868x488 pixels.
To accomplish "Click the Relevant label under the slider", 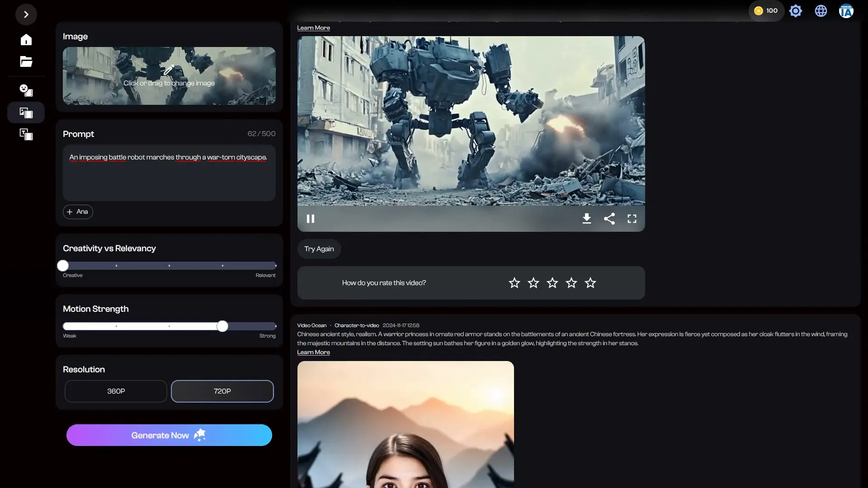I will (265, 275).
